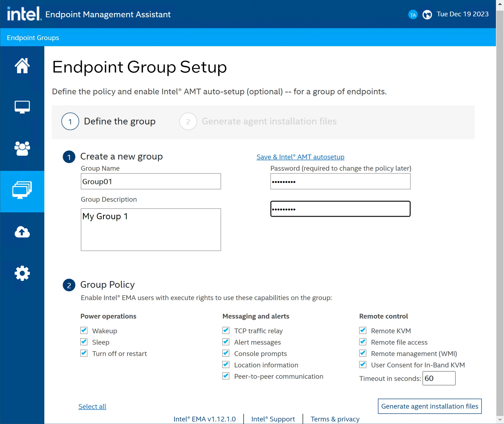
Task: Open the cloud upload icon in sidebar
Action: point(22,232)
